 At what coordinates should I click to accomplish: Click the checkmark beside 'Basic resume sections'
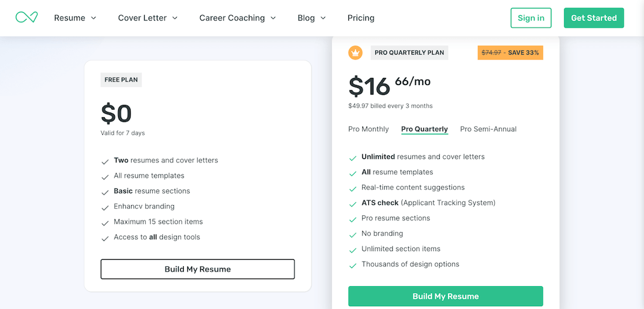pos(105,192)
